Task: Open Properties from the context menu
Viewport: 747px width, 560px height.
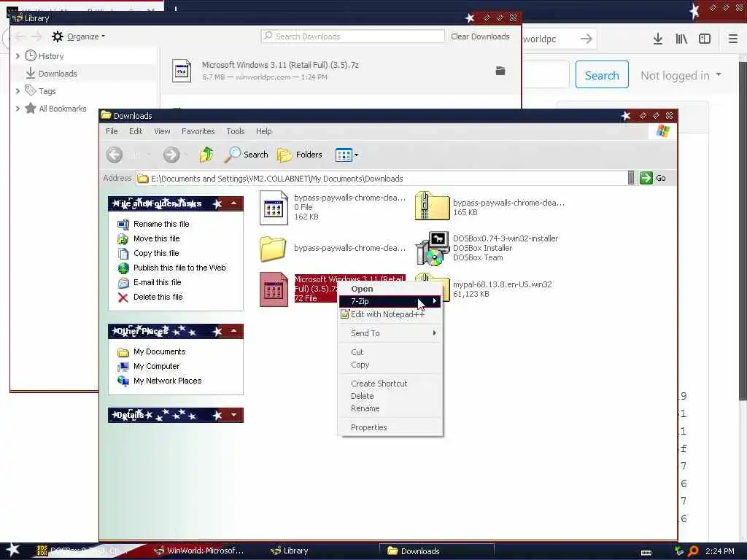Action: [x=390, y=427]
